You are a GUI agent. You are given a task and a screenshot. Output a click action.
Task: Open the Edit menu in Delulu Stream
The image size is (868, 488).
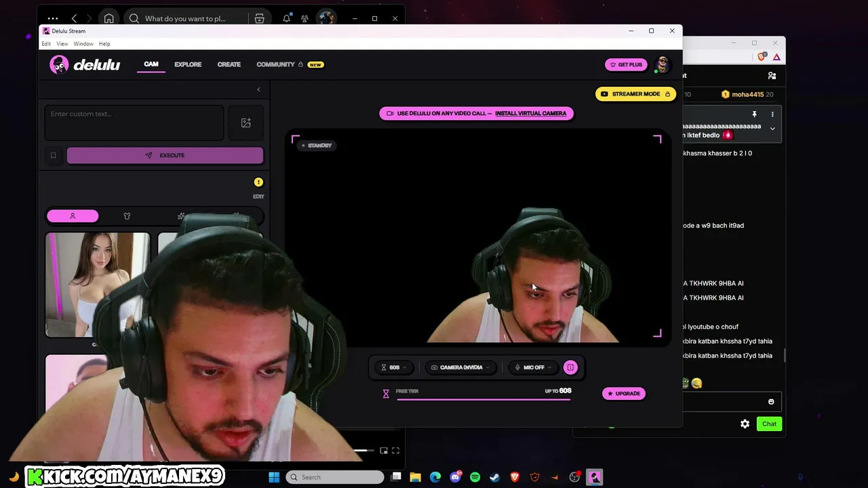[x=46, y=43]
